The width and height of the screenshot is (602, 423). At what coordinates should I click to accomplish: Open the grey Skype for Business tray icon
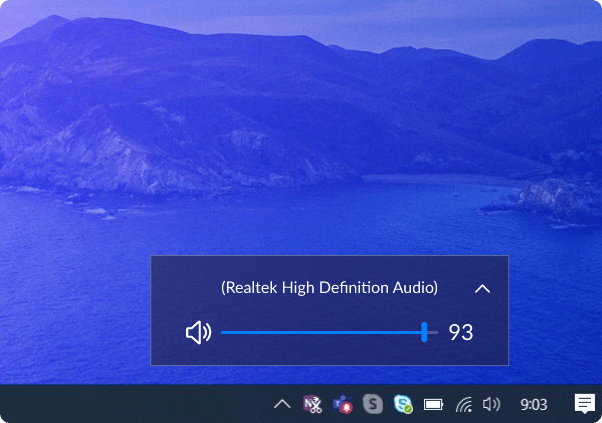pyautogui.click(x=373, y=404)
